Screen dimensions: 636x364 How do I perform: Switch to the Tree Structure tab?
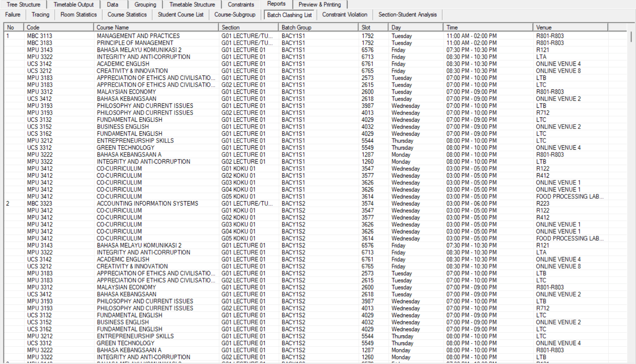pos(24,4)
